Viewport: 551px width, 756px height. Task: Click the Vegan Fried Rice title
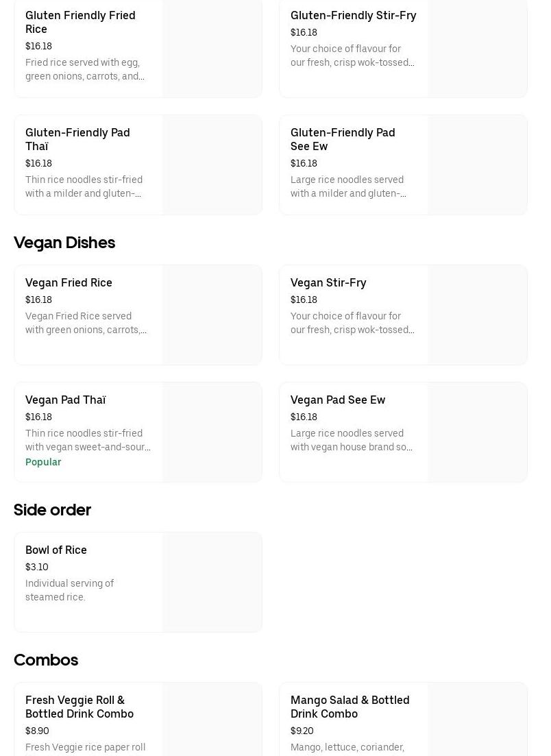tap(69, 282)
